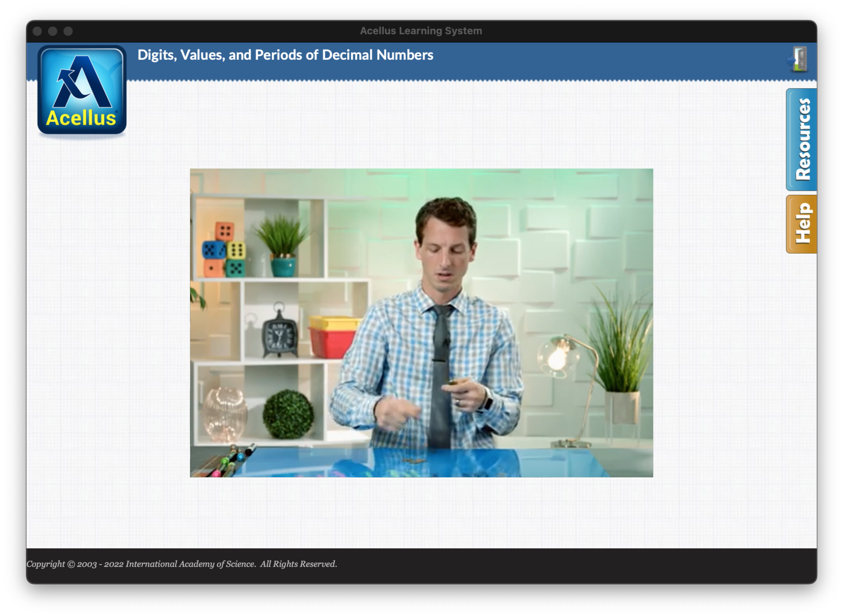
Task: Click the 'Acellus Learning System' window title
Action: click(x=421, y=31)
